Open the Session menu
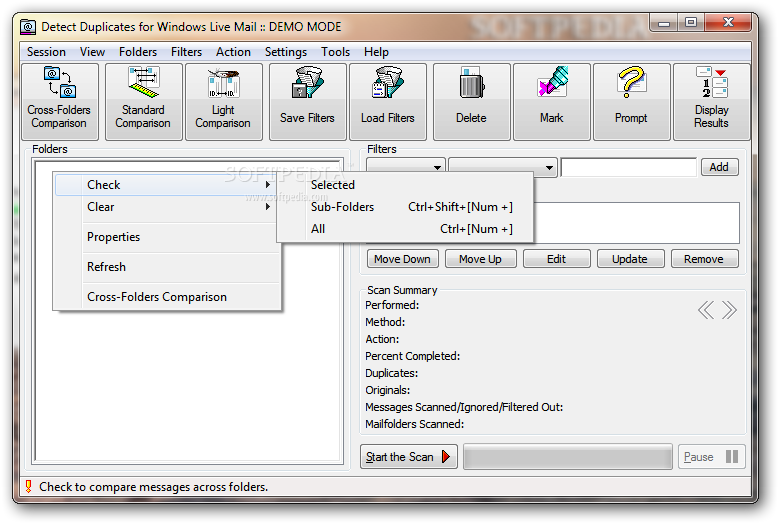This screenshot has width=779, height=524. (46, 52)
